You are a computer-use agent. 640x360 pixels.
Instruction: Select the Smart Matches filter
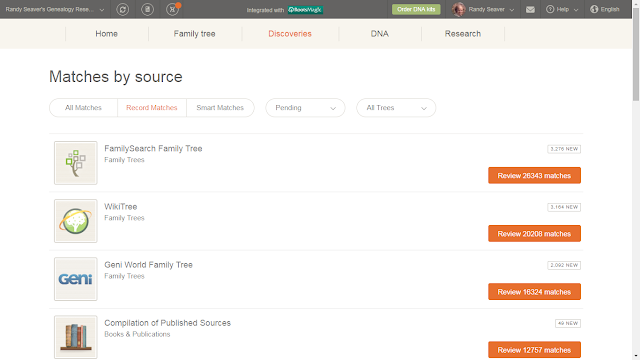[x=220, y=108]
